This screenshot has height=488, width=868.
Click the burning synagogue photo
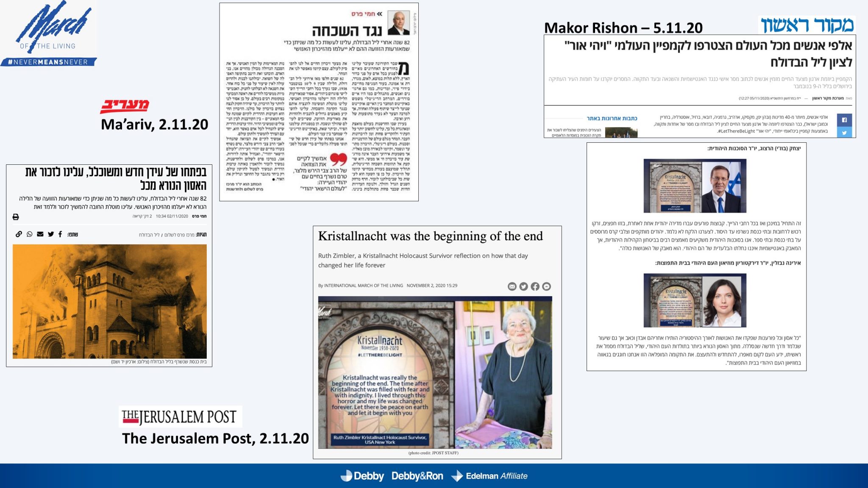click(109, 302)
